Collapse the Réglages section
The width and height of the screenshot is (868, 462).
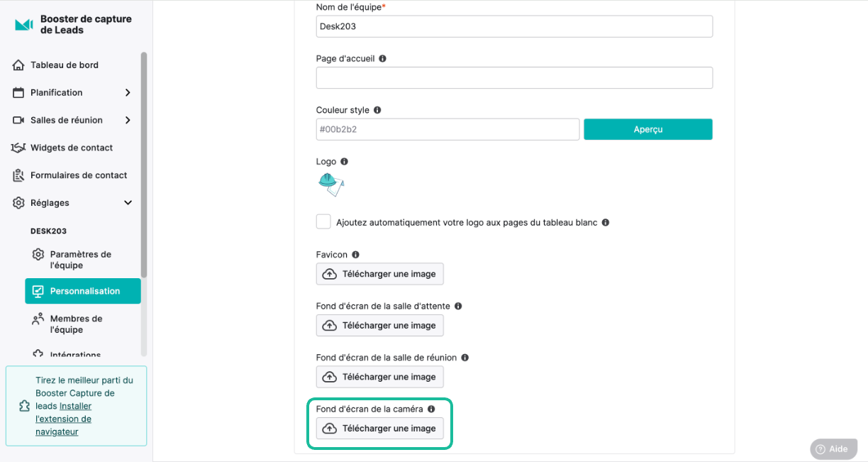(x=128, y=203)
